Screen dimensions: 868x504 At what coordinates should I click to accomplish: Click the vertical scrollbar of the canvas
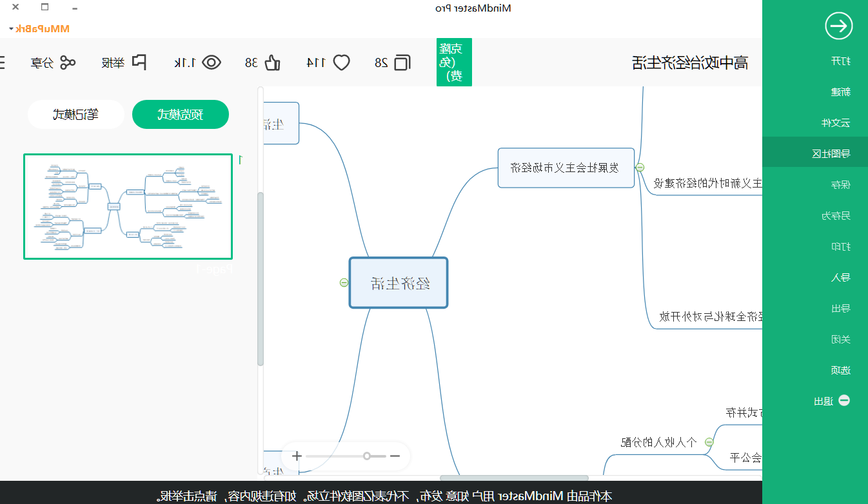261,278
